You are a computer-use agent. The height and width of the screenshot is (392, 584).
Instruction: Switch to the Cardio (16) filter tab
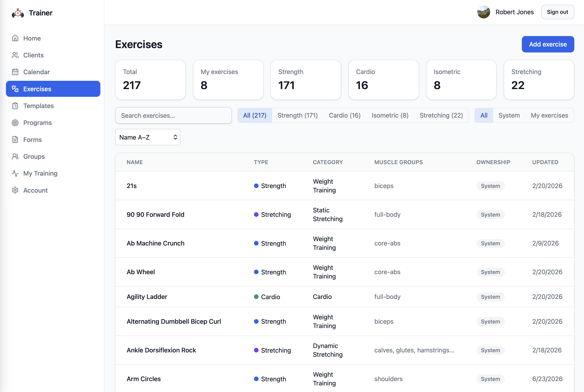coord(344,115)
